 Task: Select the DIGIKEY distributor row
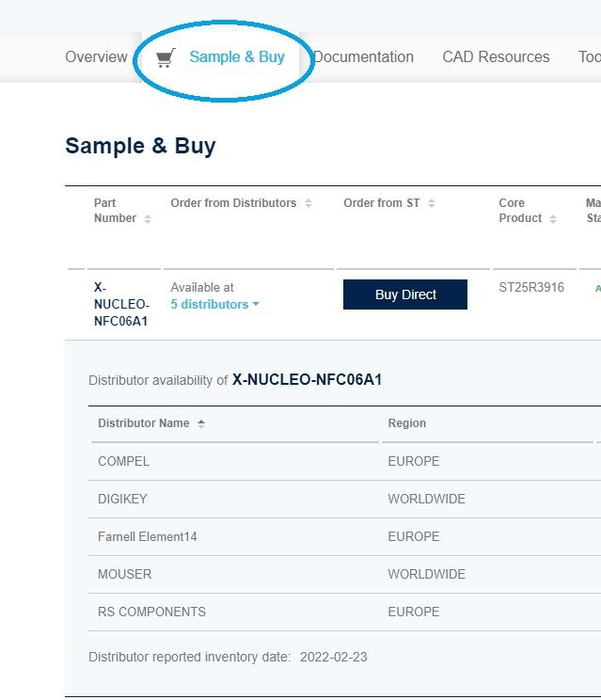(x=344, y=499)
